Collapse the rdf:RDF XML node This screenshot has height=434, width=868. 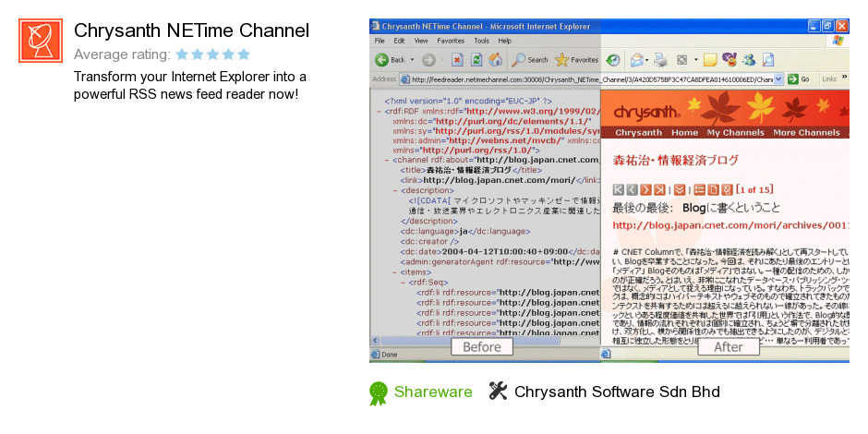point(379,111)
